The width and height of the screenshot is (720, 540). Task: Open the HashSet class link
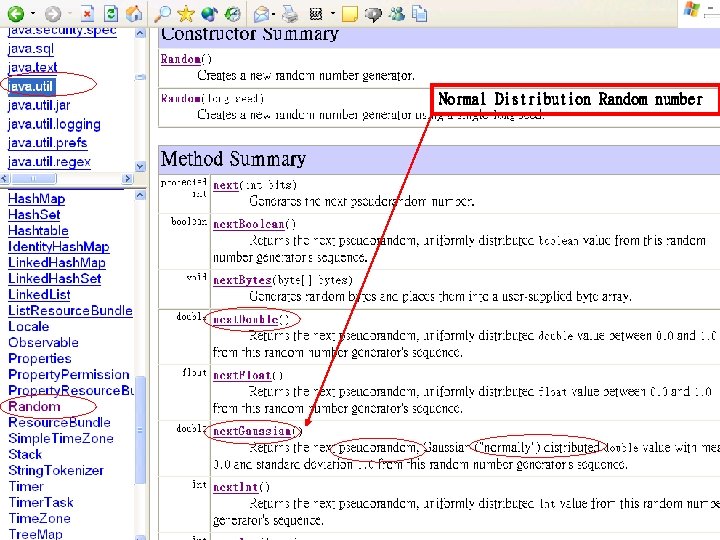tap(34, 214)
